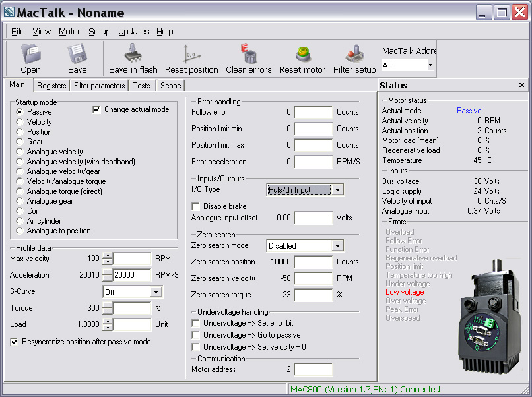The height and width of the screenshot is (397, 532).
Task: Select the plain Analogue velocity mode
Action: [20, 152]
